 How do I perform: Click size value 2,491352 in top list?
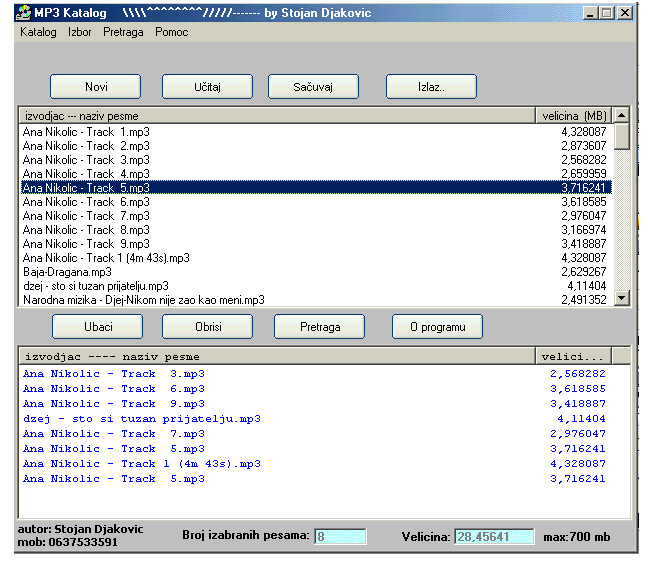pyautogui.click(x=584, y=300)
